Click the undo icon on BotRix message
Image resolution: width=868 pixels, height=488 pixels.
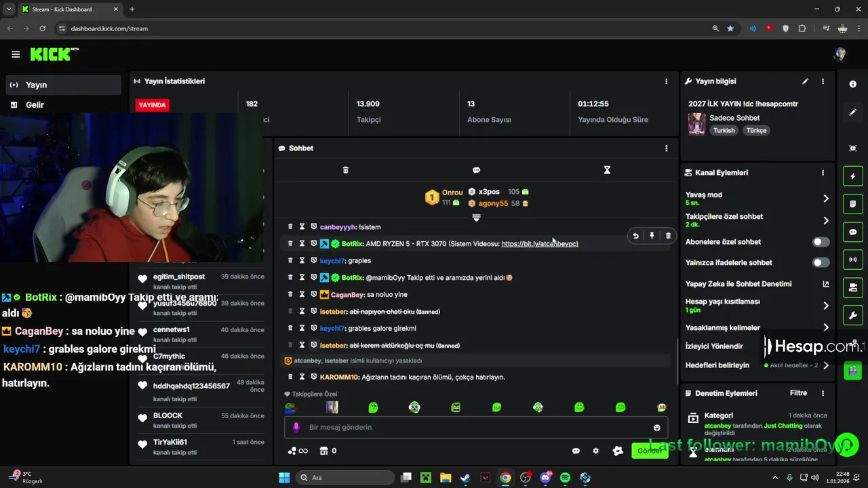[635, 236]
